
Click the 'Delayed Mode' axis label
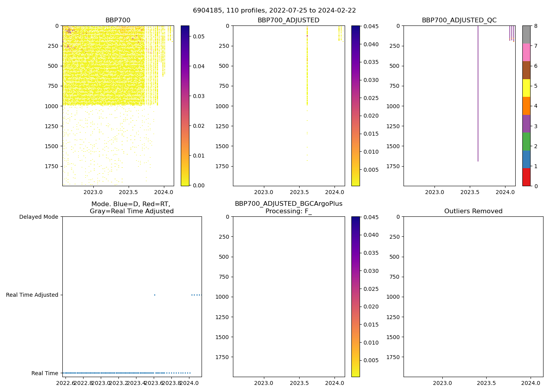coord(38,217)
